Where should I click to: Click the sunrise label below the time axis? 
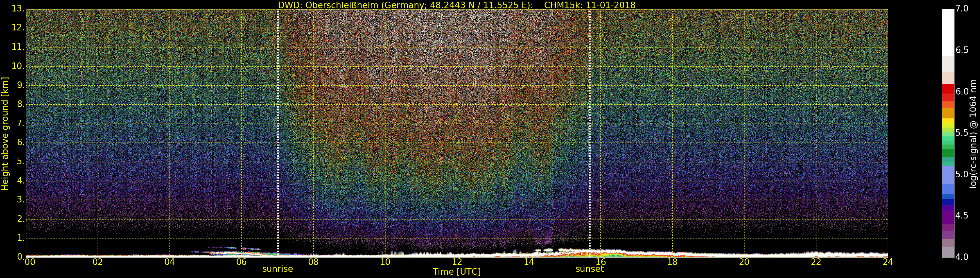[x=278, y=269]
